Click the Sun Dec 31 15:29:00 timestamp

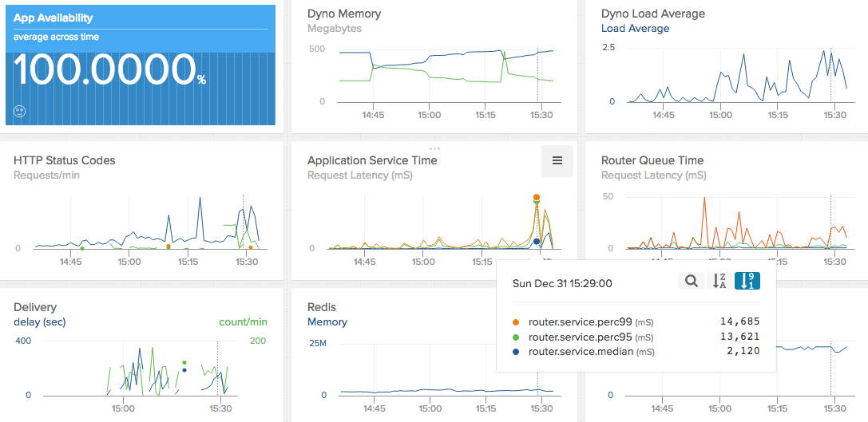coord(562,283)
